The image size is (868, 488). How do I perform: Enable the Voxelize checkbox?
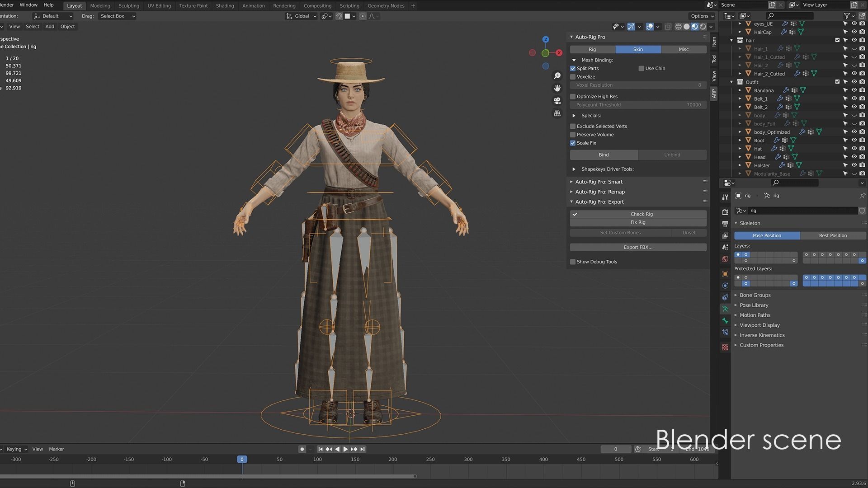(x=573, y=77)
